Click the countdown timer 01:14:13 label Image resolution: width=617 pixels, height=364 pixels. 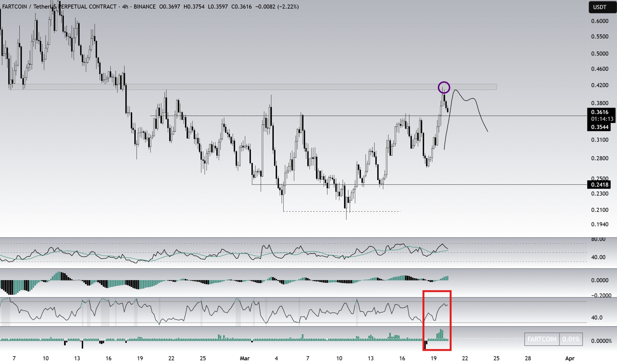(x=602, y=119)
